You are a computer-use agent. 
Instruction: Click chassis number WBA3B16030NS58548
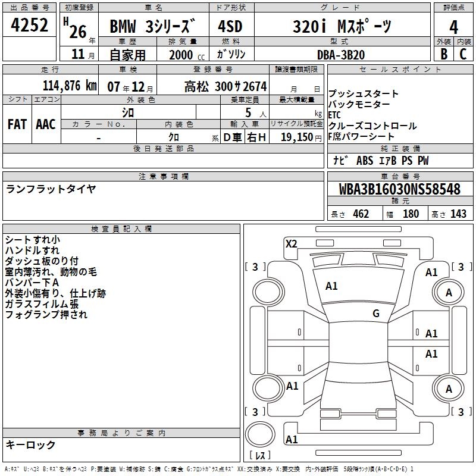(x=399, y=189)
